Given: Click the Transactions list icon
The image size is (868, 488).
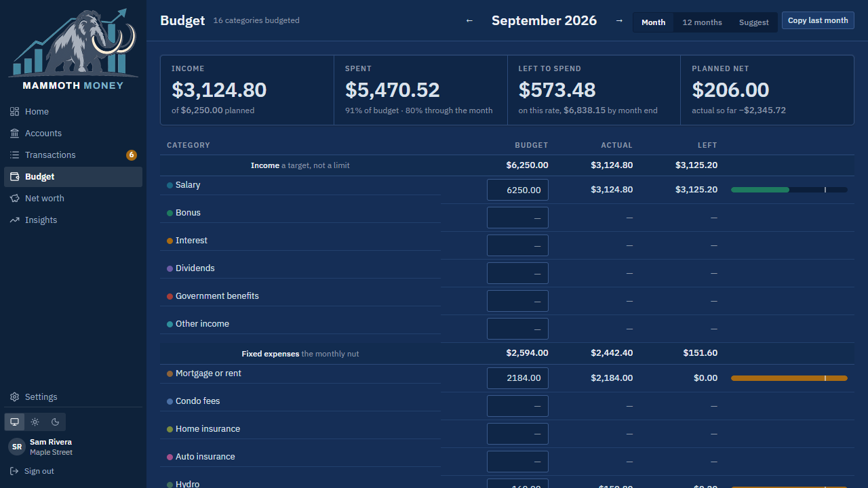Looking at the screenshot, I should (14, 155).
